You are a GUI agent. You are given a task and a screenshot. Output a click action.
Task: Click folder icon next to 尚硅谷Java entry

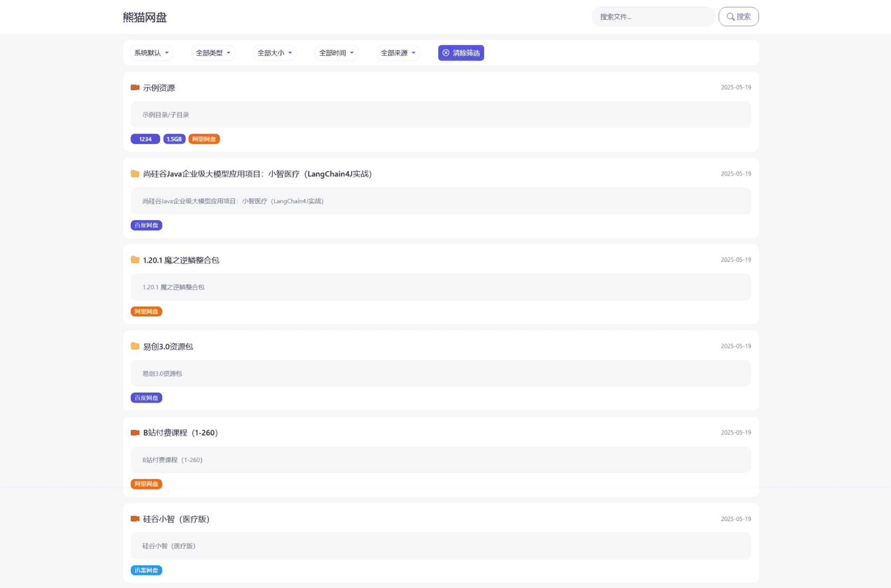point(135,174)
